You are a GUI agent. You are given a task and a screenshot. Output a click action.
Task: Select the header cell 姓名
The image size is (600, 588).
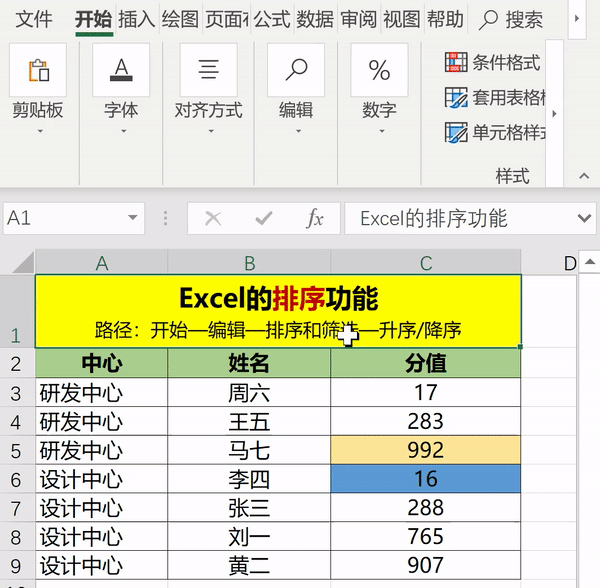249,363
